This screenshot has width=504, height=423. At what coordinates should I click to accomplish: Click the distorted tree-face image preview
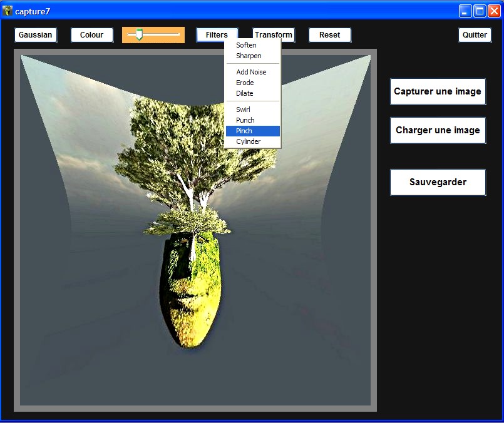pos(195,230)
